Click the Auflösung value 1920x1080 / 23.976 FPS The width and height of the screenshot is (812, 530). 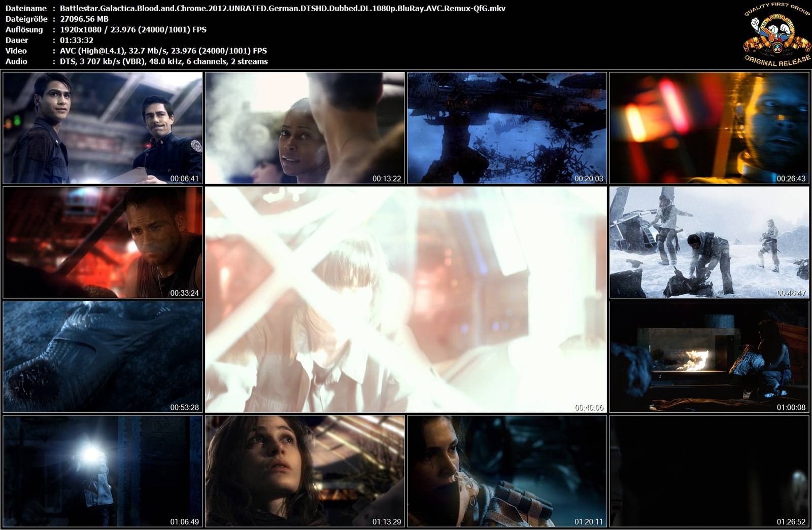pyautogui.click(x=133, y=29)
